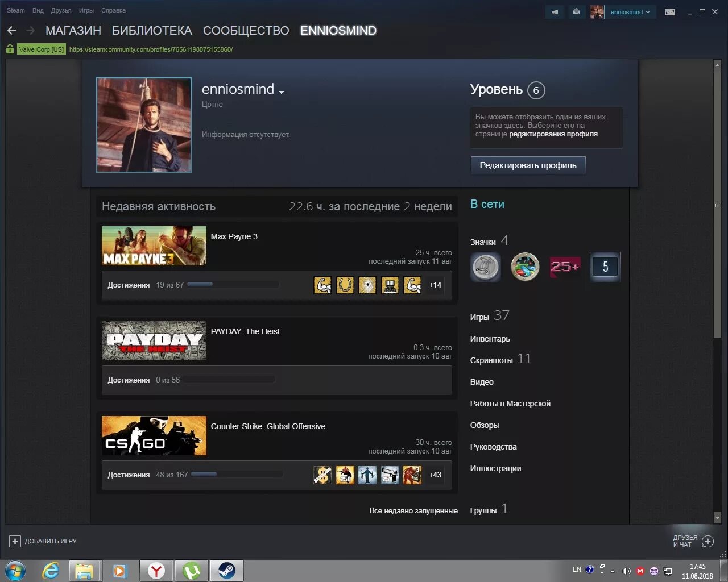Click the Max Payne 3 game banner
Screen dimensions: 728x582
pos(154,246)
